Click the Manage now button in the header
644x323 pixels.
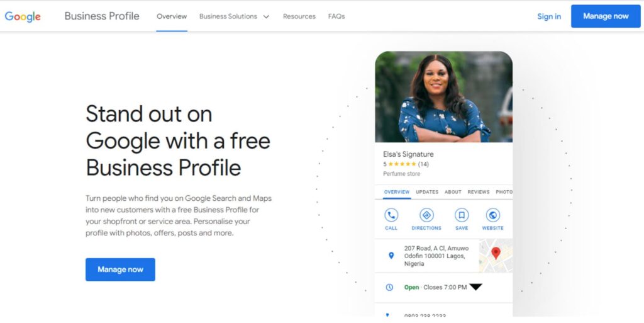pyautogui.click(x=606, y=16)
